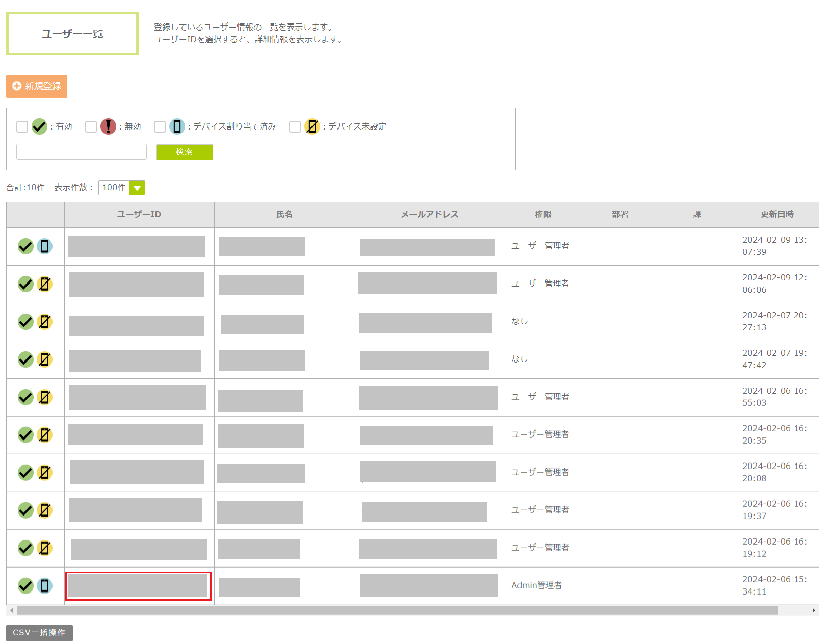This screenshot has height=644, width=832.
Task: Sort by the 更新日時 column header
Action: (x=776, y=215)
